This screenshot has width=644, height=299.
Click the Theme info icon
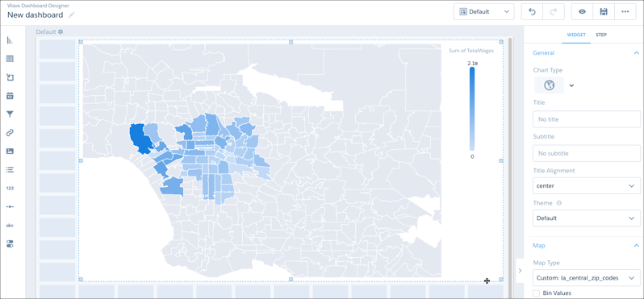pyautogui.click(x=559, y=202)
